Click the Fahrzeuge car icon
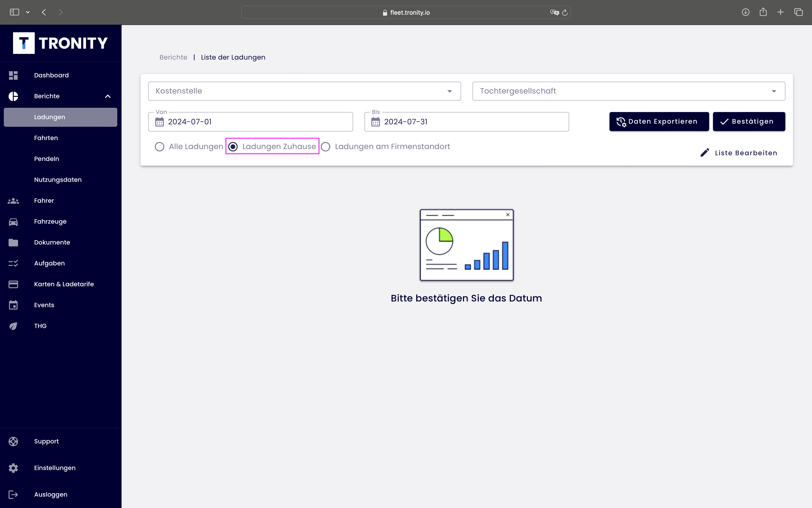Viewport: 812px width, 508px height. pyautogui.click(x=13, y=222)
